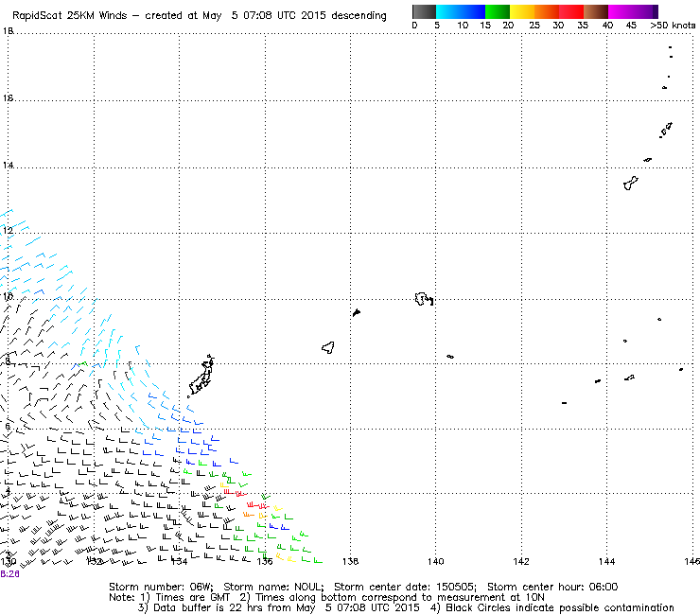700x615 pixels.
Task: Click the Guam island outline near 144.5E
Action: [630, 184]
